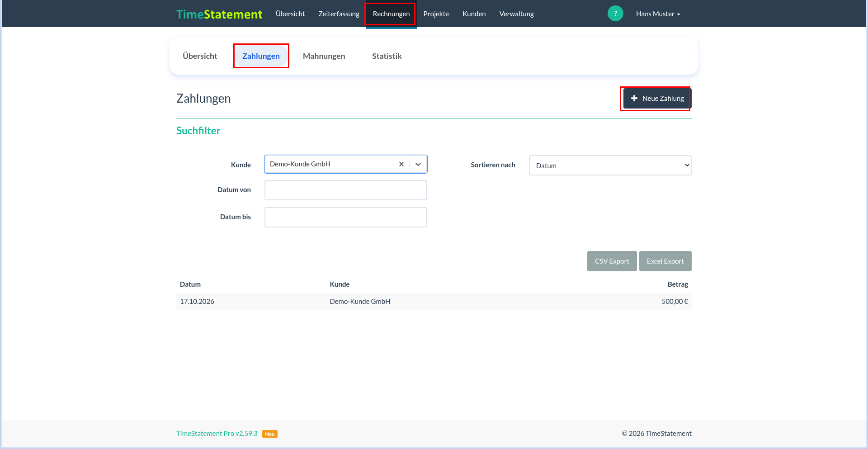Open the Rechnungen menu
The height and width of the screenshot is (449, 868).
[391, 14]
